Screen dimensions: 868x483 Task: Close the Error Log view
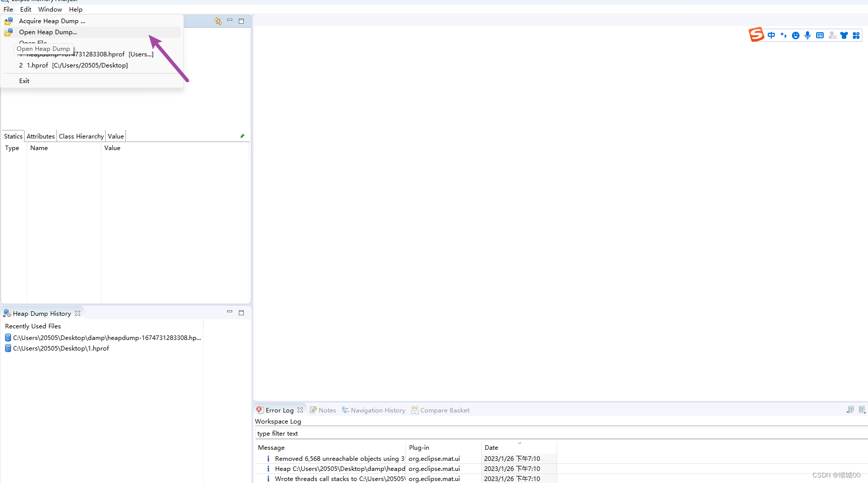(x=300, y=410)
